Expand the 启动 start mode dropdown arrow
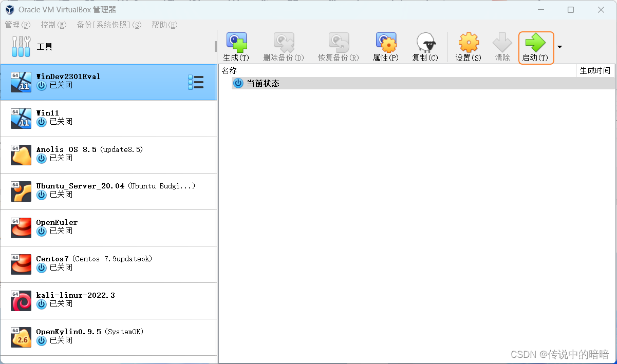 click(559, 47)
